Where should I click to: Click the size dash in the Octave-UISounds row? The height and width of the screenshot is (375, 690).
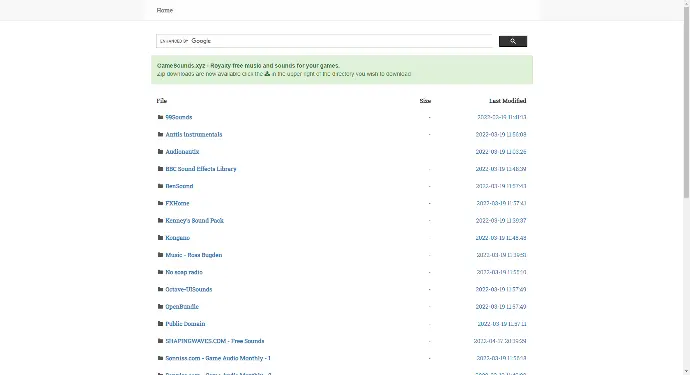point(429,289)
